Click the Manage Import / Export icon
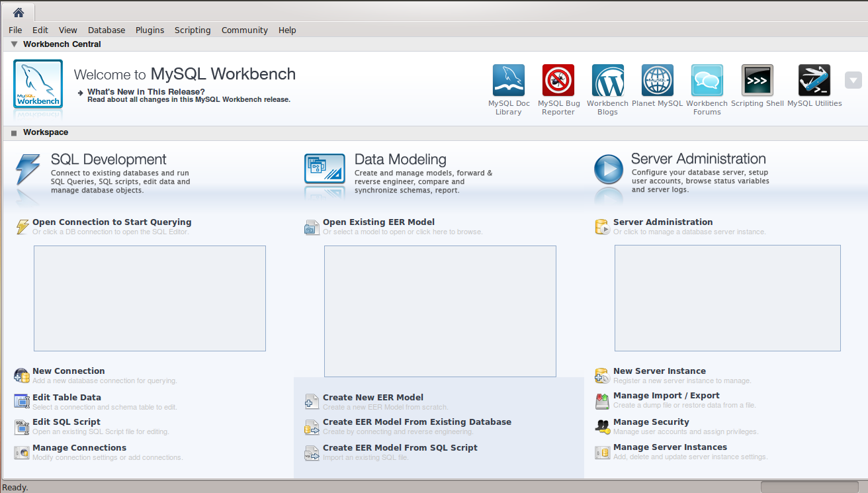 (602, 400)
